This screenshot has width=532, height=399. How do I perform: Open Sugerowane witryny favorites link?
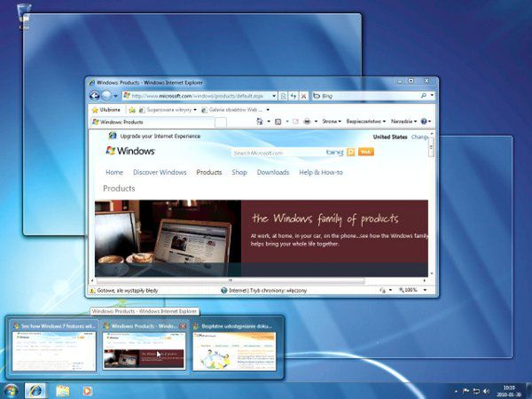coord(166,110)
